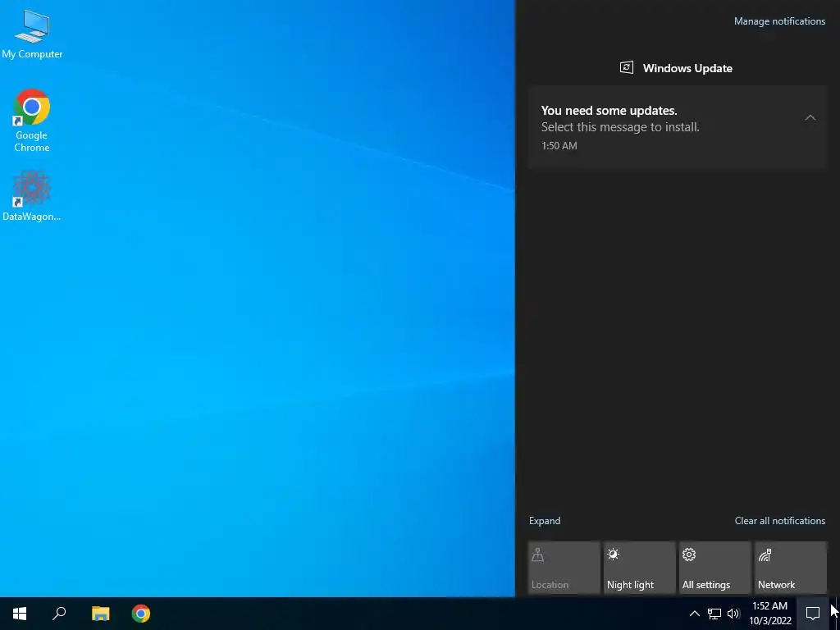The height and width of the screenshot is (630, 840).
Task: Click the Windows Update group title
Action: [x=687, y=68]
